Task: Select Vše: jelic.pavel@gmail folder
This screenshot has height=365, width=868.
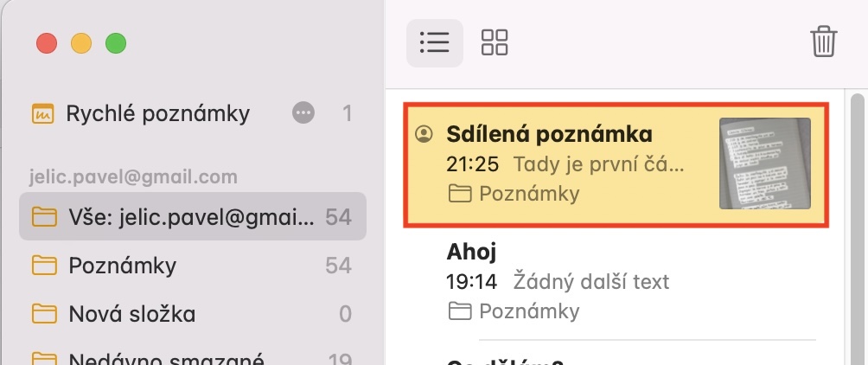Action: (x=192, y=216)
